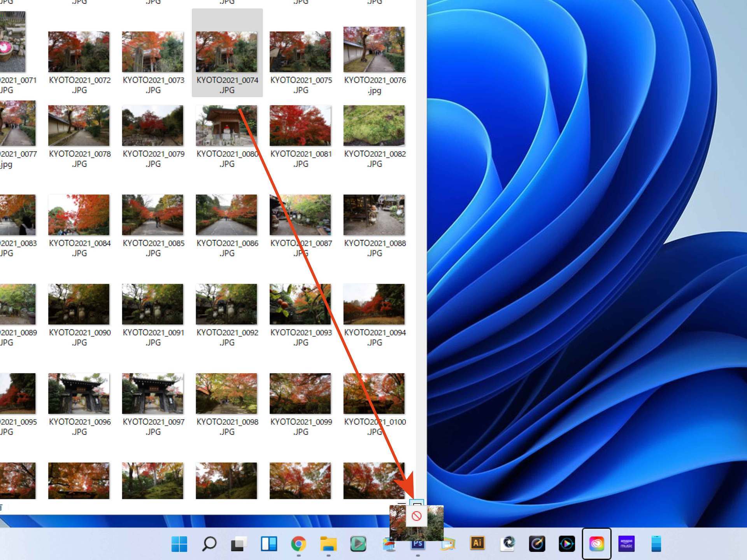
Task: Open Adobe Creative Cloud taskbar icon
Action: 596,543
